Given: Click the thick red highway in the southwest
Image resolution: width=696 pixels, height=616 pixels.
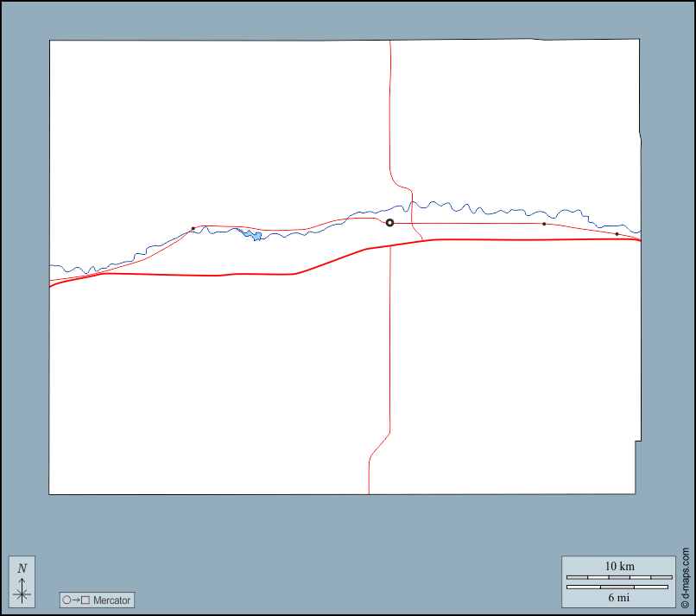Looking at the screenshot, I should 173,275.
